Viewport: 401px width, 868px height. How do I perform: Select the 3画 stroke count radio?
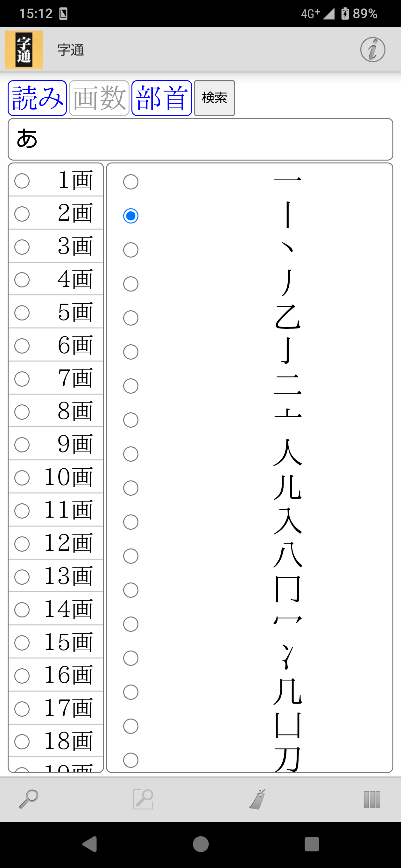[22, 247]
